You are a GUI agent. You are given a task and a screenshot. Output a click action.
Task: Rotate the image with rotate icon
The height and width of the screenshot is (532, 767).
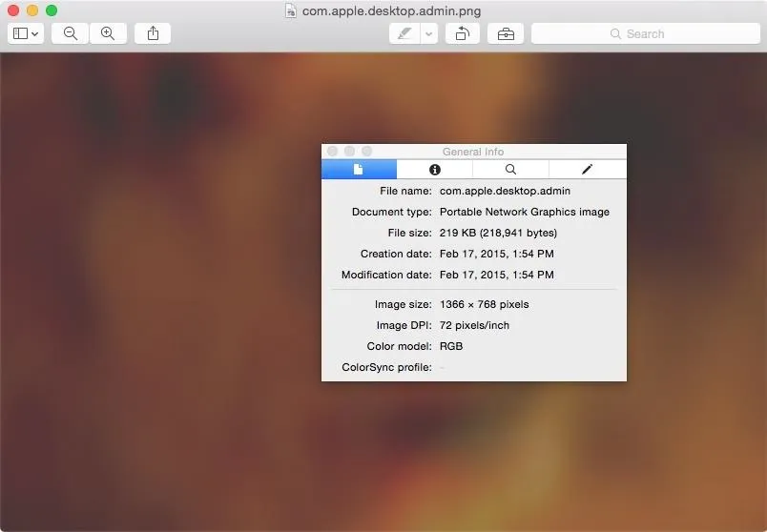[x=463, y=33]
